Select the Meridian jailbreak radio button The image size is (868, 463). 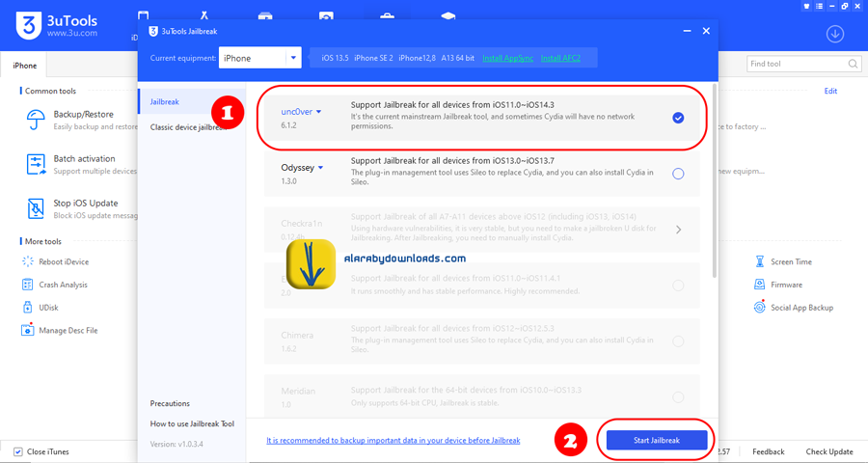(678, 397)
